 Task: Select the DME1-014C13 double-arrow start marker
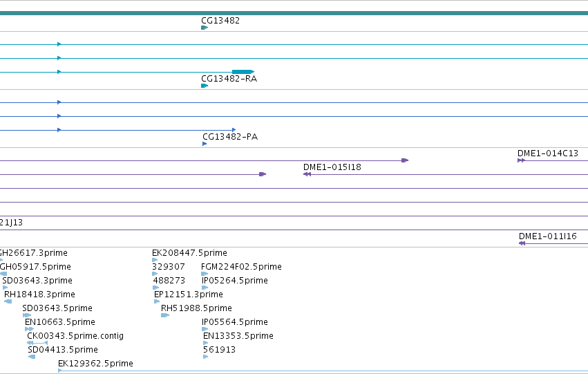(521, 160)
